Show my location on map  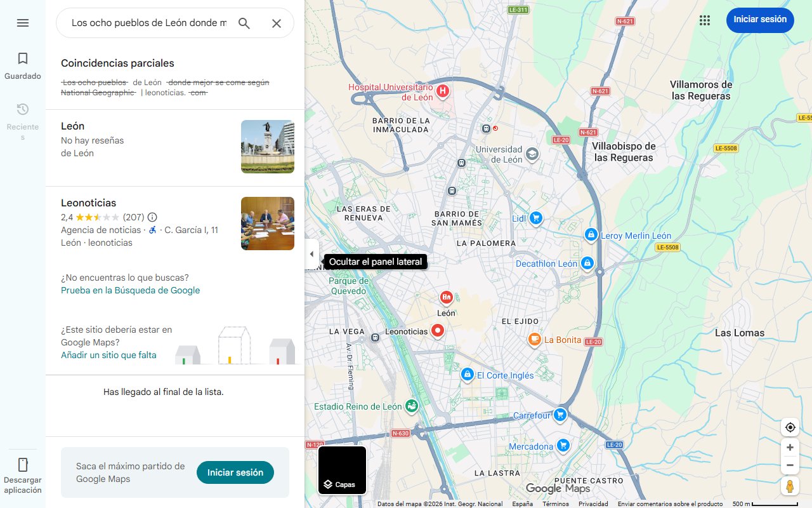790,427
